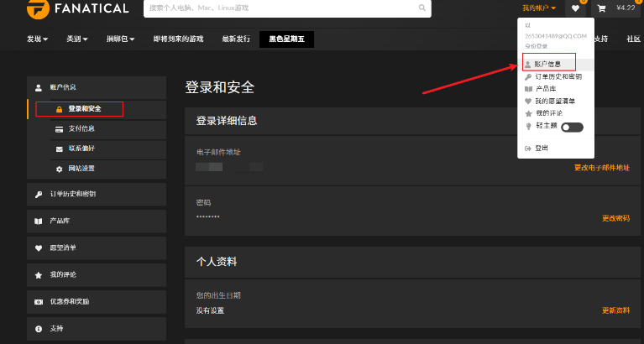This screenshot has width=644, height=344.
Task: Open 登录和安全 in the sidebar
Action: (97, 109)
